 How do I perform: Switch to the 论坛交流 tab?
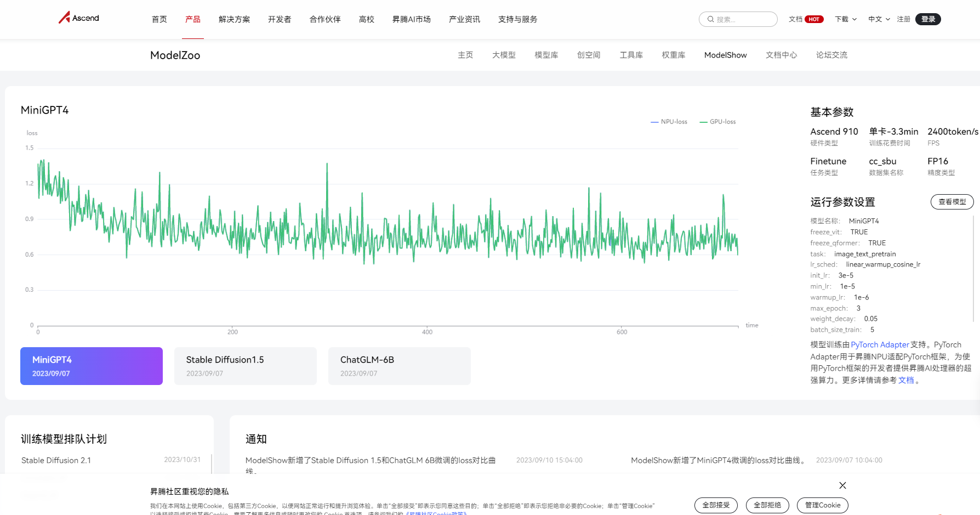point(831,55)
